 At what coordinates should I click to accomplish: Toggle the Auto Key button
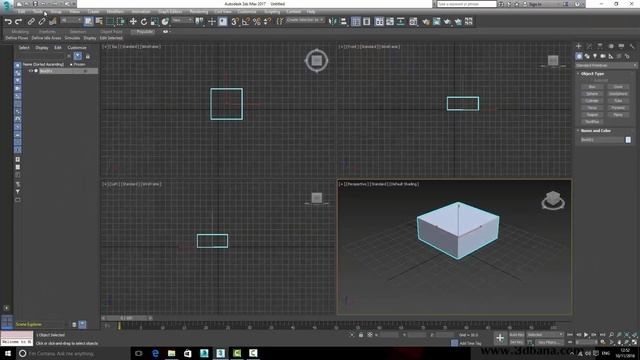tap(517, 335)
